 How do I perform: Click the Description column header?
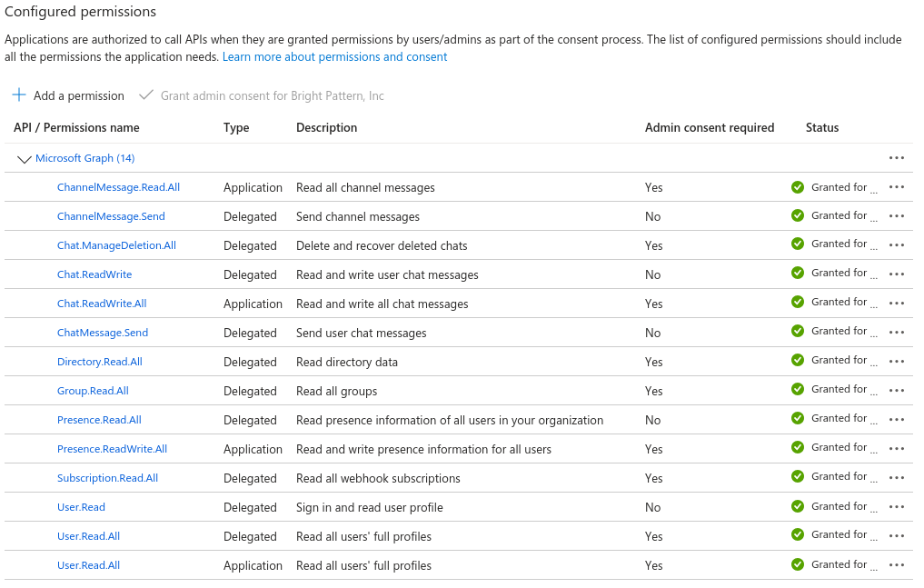pos(326,127)
